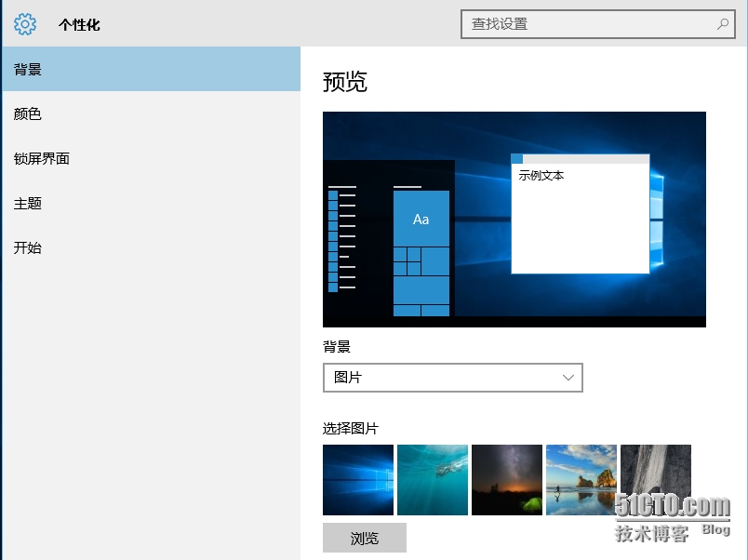Click the 预览 heading
This screenshot has height=560, width=748.
345,82
